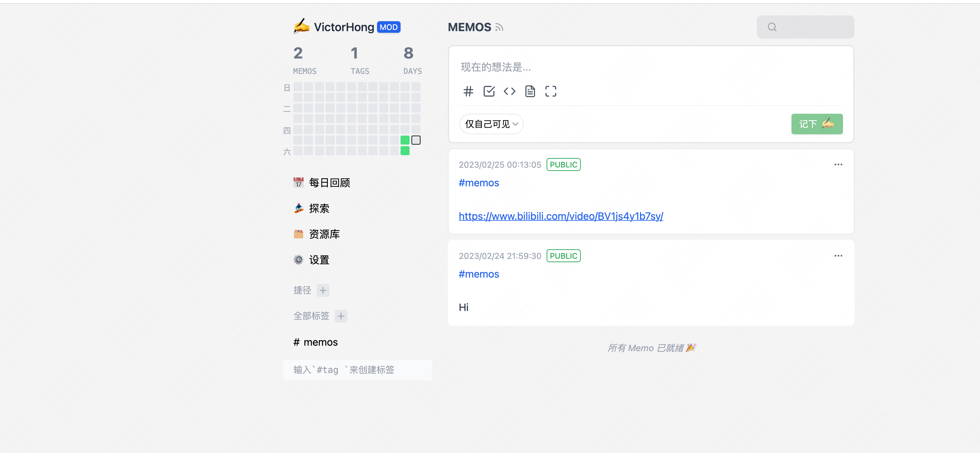
Task: Open the bilibili video link
Action: pyautogui.click(x=561, y=216)
